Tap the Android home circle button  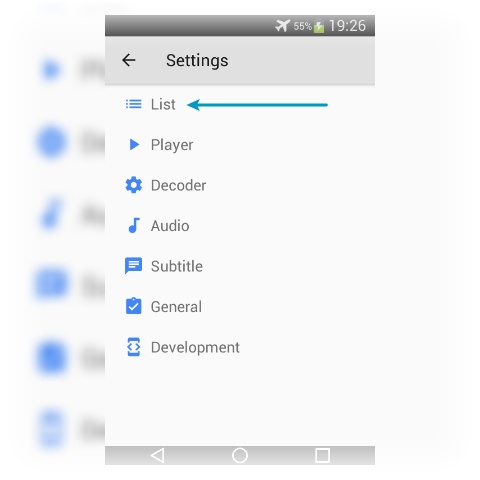coord(240,455)
